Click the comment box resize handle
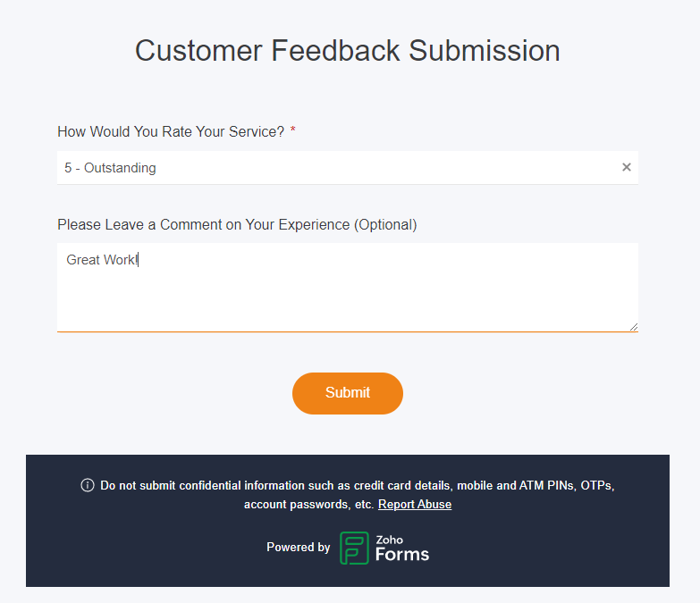This screenshot has height=603, width=700. tap(634, 327)
